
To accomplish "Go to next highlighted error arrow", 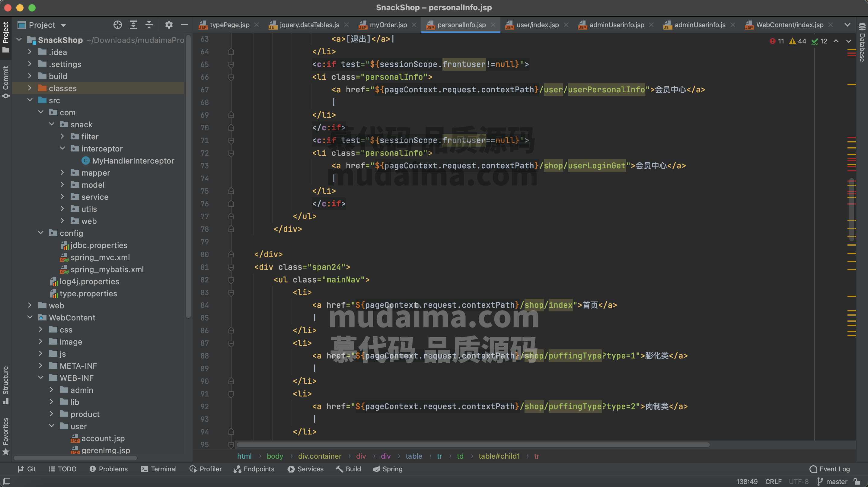I will pyautogui.click(x=849, y=41).
